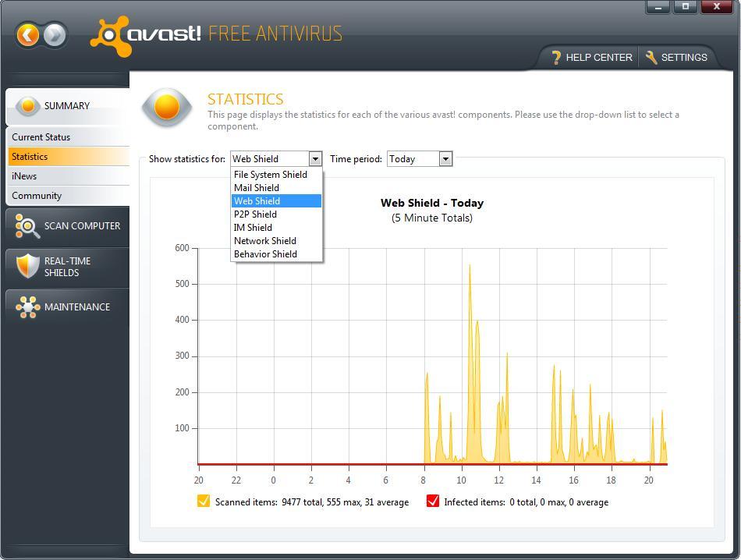Open Settings
The image size is (741, 560).
[x=676, y=58]
